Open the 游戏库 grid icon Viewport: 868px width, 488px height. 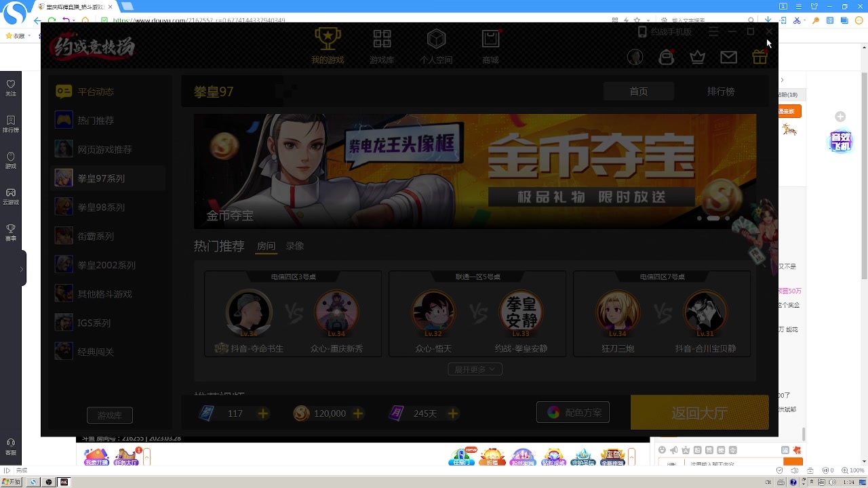coord(382,45)
